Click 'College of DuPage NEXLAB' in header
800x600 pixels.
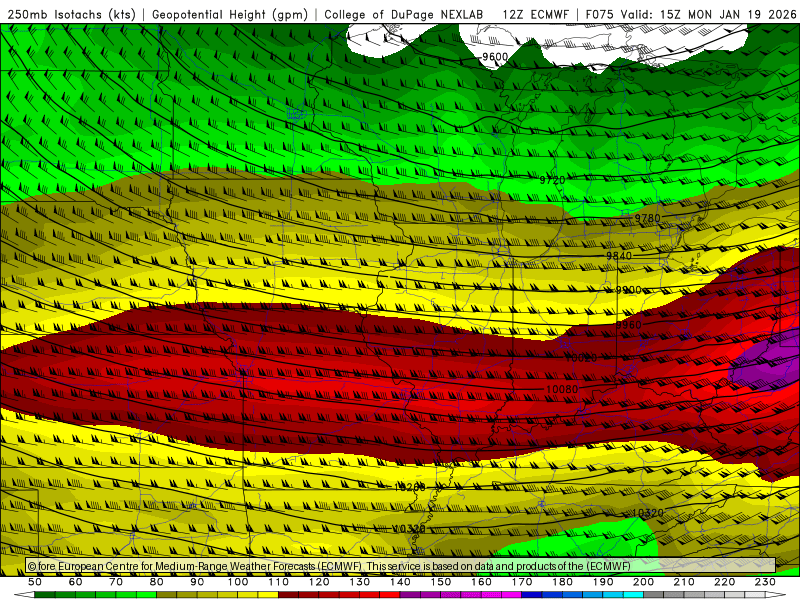pos(404,15)
